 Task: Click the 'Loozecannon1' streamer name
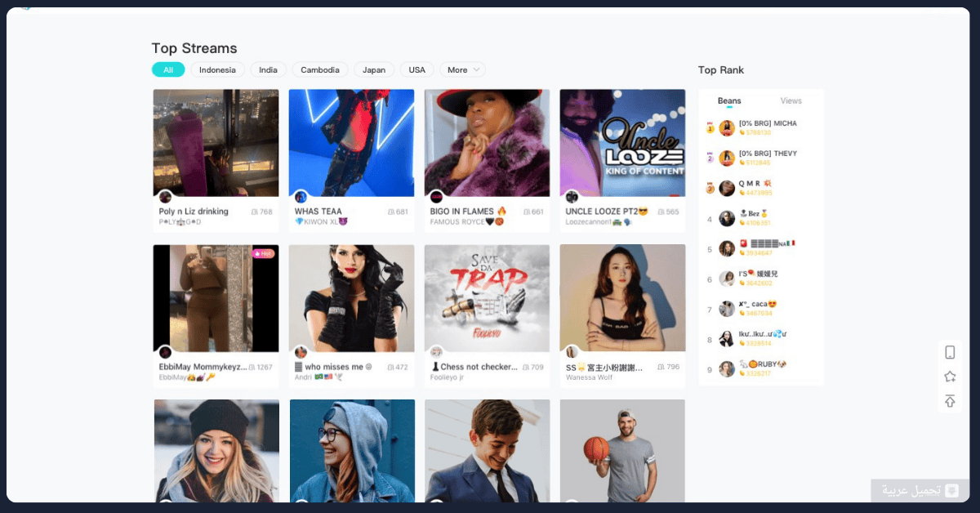(x=599, y=222)
